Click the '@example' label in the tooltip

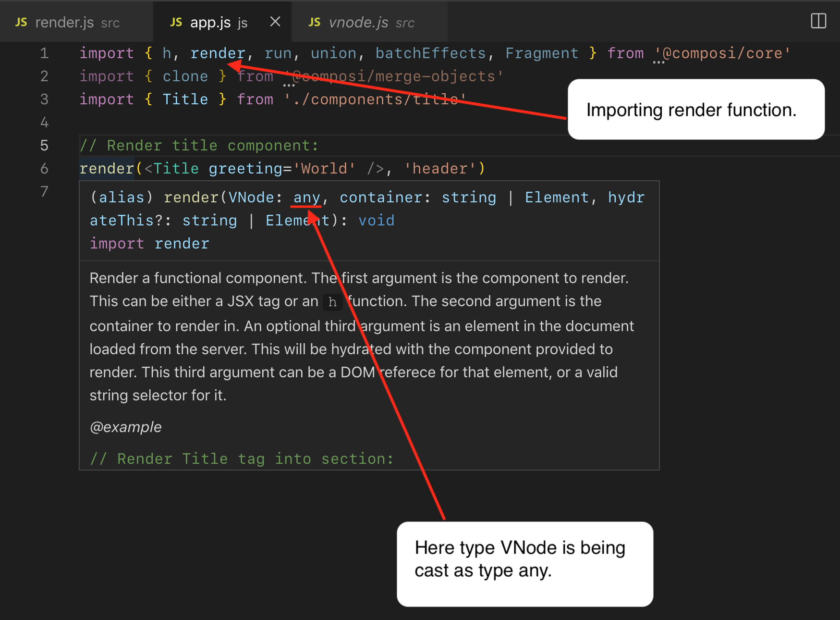tap(125, 427)
